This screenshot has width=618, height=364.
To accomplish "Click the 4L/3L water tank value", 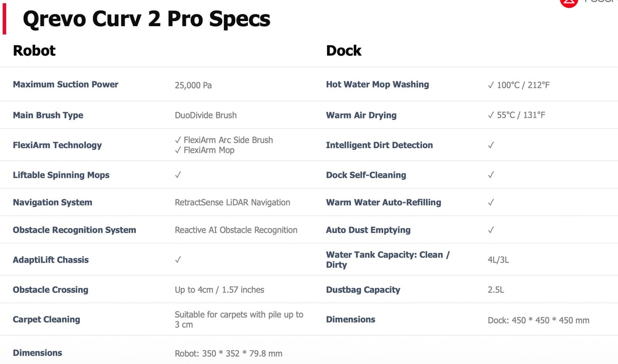I will coord(498,260).
